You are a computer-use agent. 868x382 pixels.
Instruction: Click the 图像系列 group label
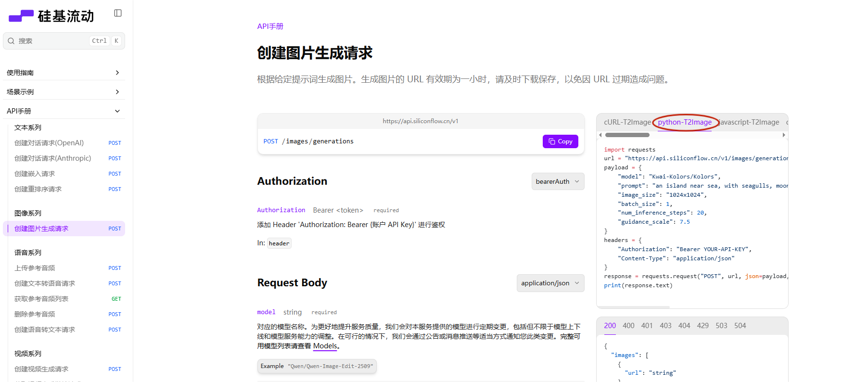[x=28, y=213]
